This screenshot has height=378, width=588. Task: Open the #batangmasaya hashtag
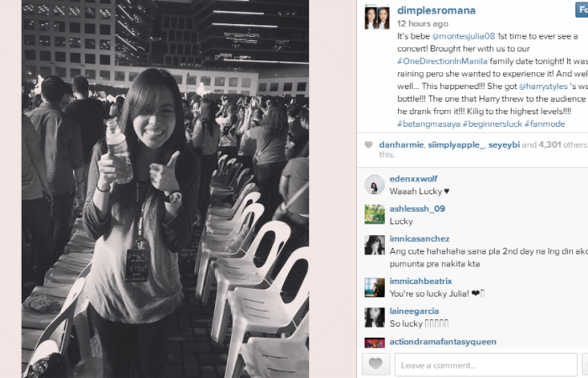click(x=428, y=123)
